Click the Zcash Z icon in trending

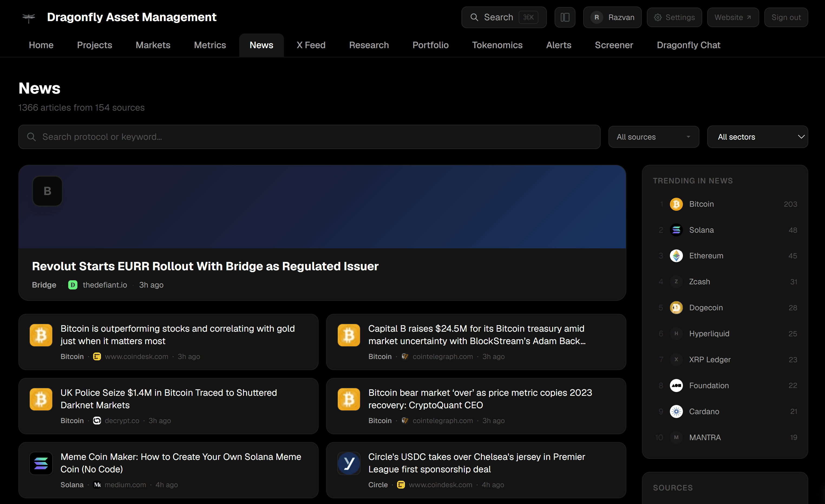676,282
